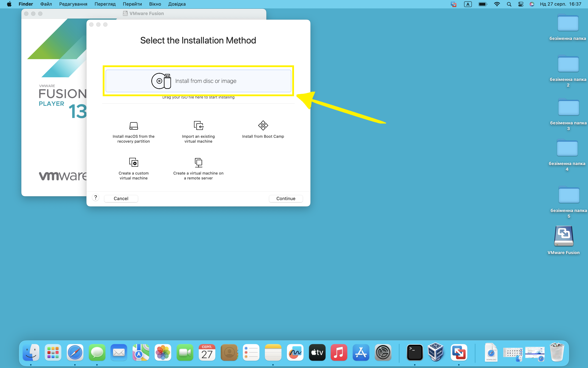Open the Файл menu
Viewport: 588px width, 368px height.
[46, 4]
